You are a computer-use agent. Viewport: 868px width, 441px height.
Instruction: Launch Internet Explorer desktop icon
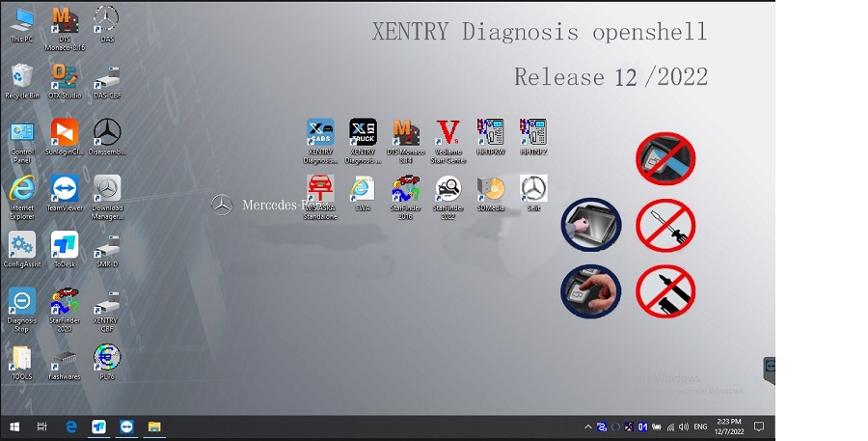coord(22,198)
